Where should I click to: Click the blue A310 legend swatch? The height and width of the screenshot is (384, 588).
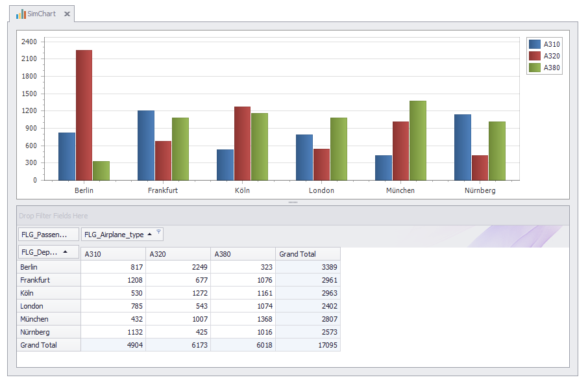(535, 44)
